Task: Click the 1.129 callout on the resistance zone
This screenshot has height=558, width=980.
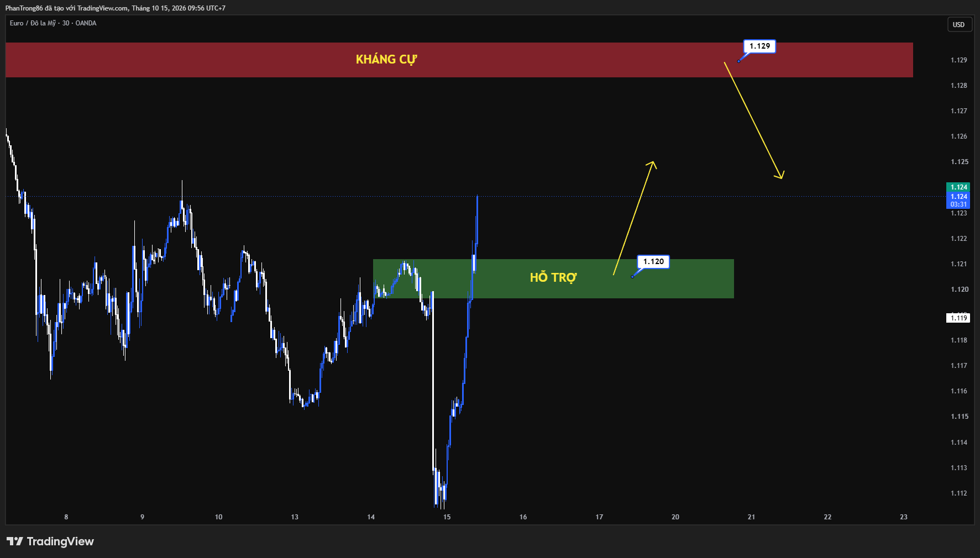Action: tap(759, 46)
